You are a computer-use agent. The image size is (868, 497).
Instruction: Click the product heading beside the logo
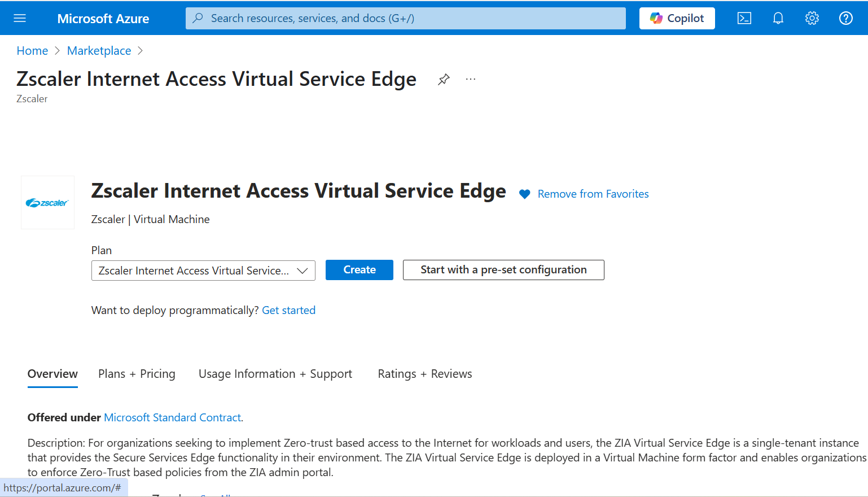coord(299,191)
